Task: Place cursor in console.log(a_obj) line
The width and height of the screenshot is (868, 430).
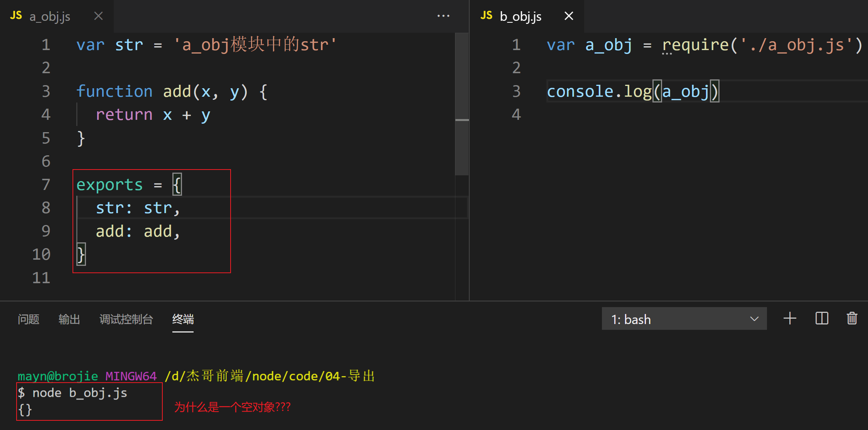Action: pos(632,92)
